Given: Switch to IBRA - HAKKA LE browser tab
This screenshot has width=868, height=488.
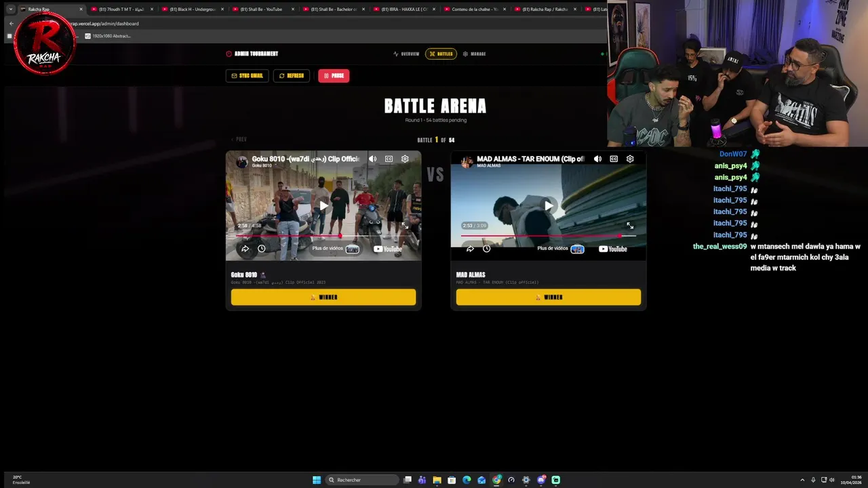Looking at the screenshot, I should coord(403,9).
